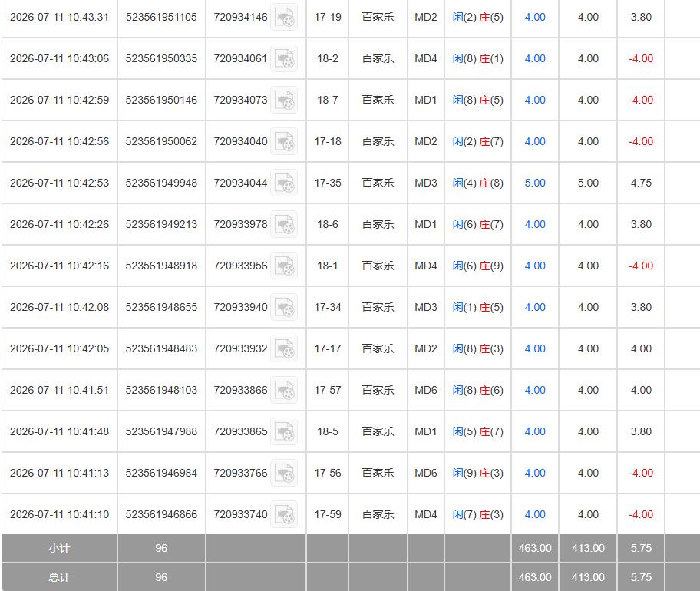Click blue bet amount 5.00 for order 523561949948
The width and height of the screenshot is (700, 591).
coord(535,183)
